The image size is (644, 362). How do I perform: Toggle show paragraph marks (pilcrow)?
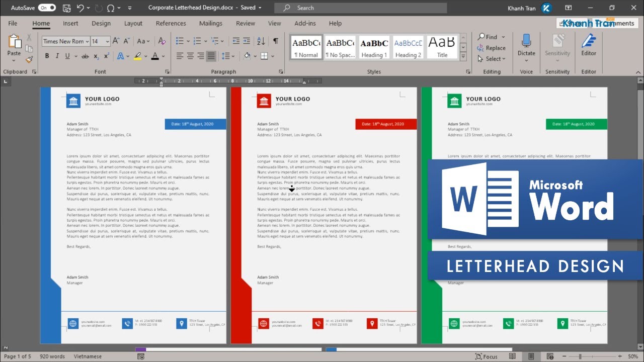275,41
